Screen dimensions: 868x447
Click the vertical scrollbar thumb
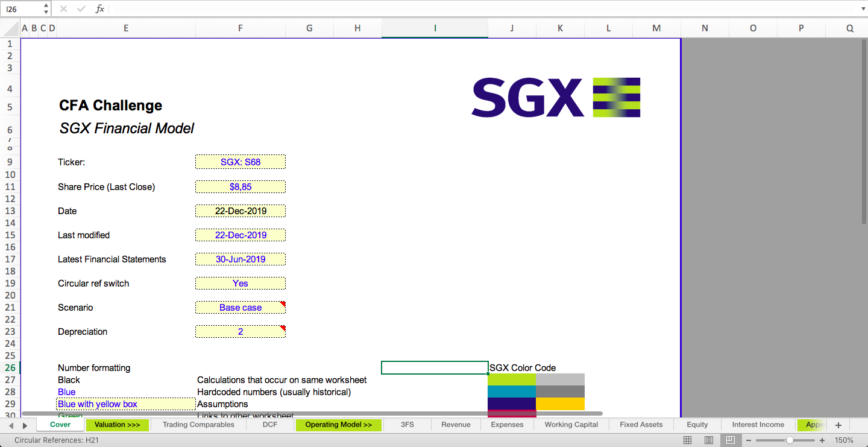pyautogui.click(x=864, y=133)
